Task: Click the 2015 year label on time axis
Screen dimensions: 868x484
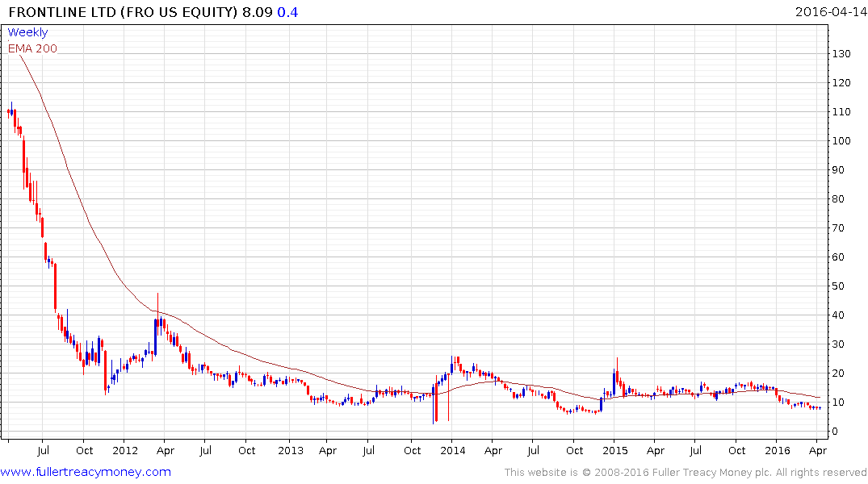Action: click(x=615, y=450)
